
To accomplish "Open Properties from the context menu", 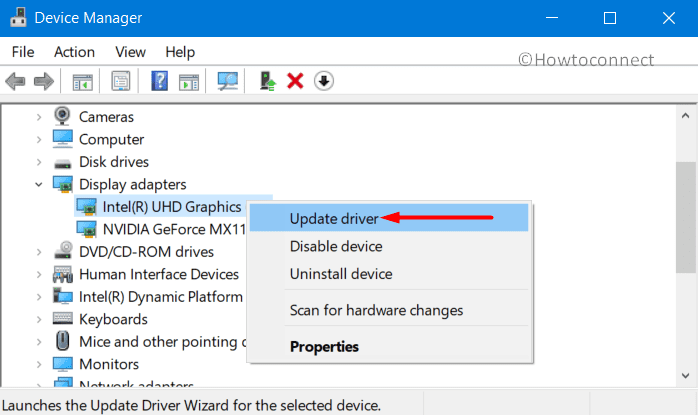I will (389, 346).
